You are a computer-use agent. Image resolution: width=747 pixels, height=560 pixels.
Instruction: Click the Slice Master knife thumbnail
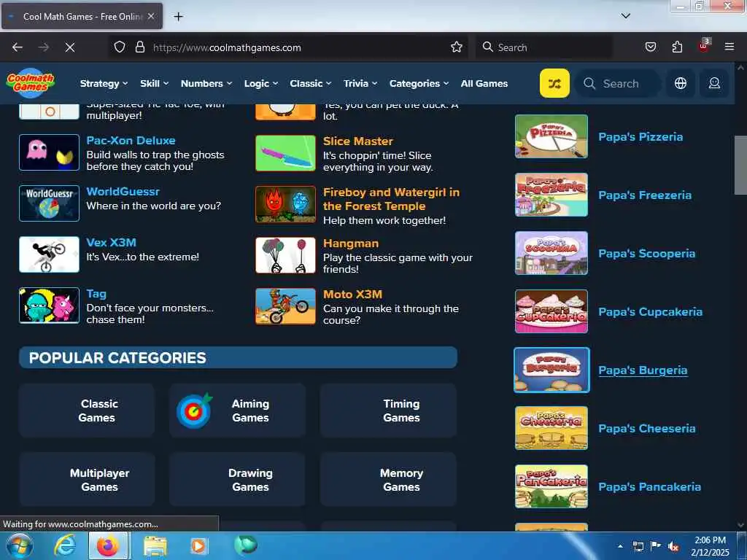coord(285,153)
